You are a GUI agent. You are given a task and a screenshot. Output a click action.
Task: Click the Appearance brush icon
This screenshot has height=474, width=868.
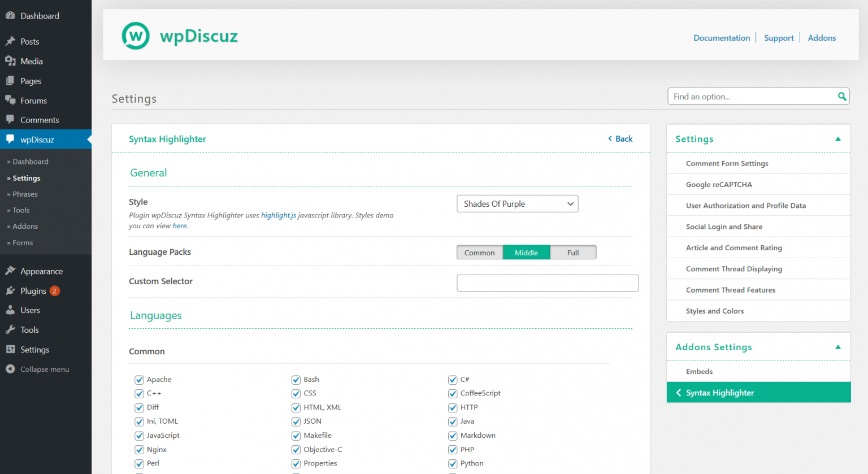tap(10, 271)
